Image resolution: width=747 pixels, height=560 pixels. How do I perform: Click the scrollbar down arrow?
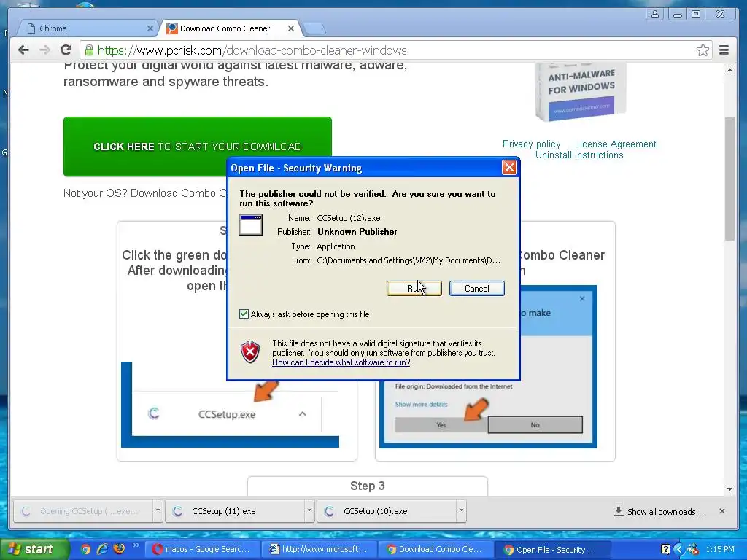(x=729, y=489)
